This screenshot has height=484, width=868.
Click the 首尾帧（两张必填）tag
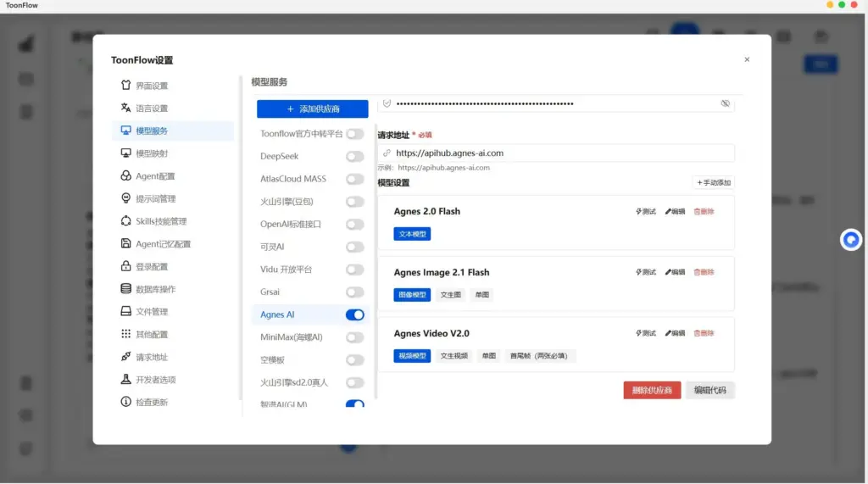pos(538,355)
